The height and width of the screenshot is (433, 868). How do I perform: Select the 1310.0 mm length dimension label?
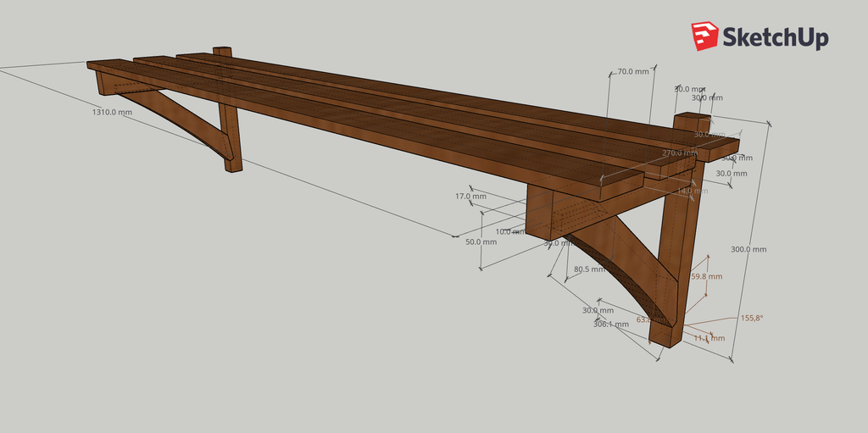coord(112,112)
